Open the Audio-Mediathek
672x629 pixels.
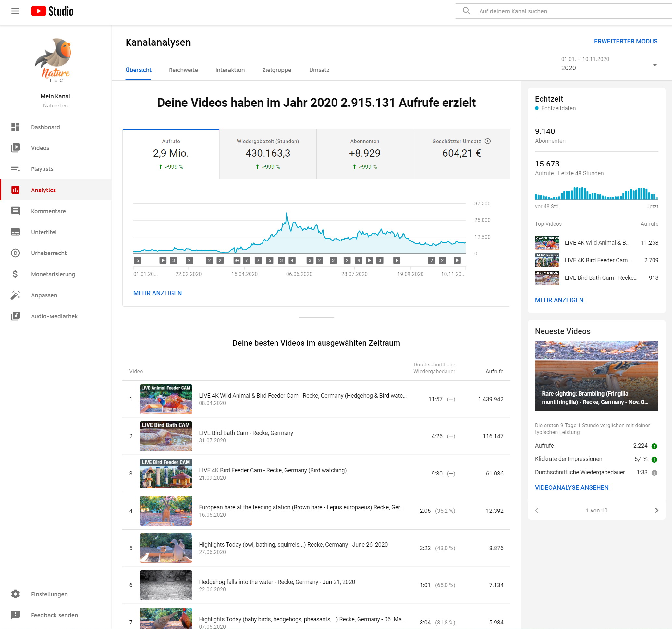click(54, 316)
